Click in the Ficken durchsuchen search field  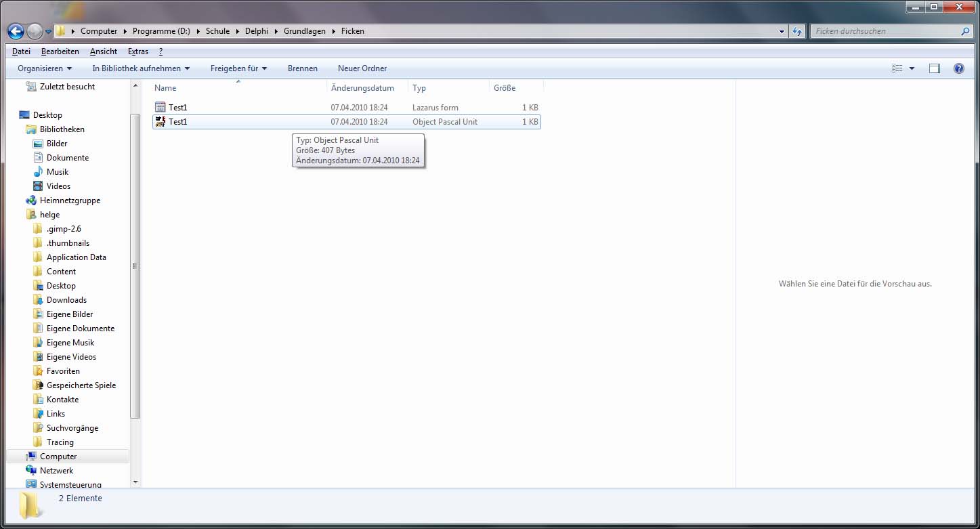(884, 31)
